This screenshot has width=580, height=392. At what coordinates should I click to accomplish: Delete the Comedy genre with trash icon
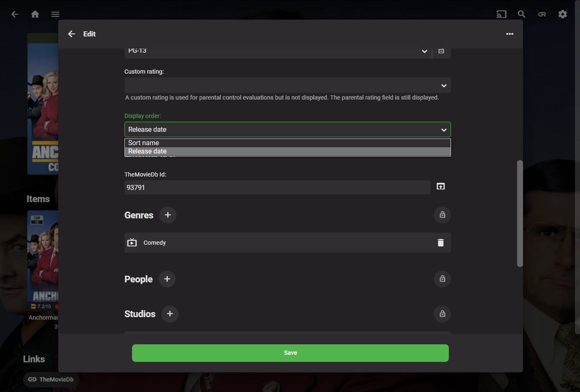point(440,243)
